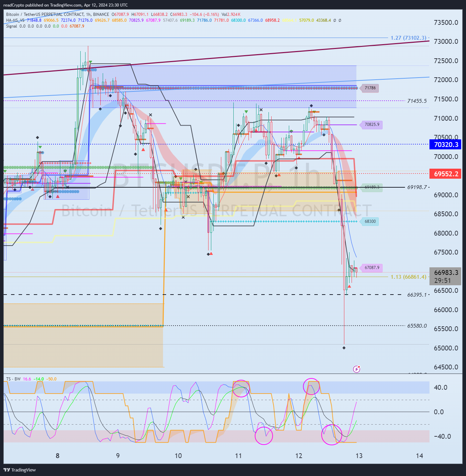
Task: Click the HA-MS_VS value 43368.4
Action: [324, 20]
